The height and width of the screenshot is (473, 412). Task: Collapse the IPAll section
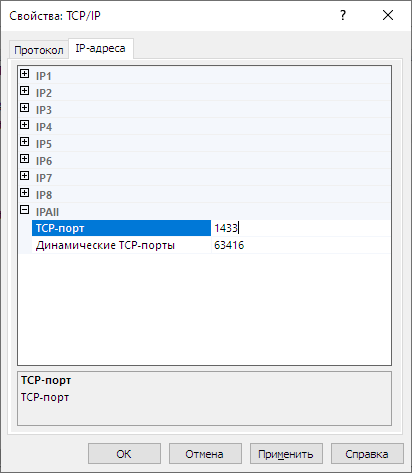[24, 210]
